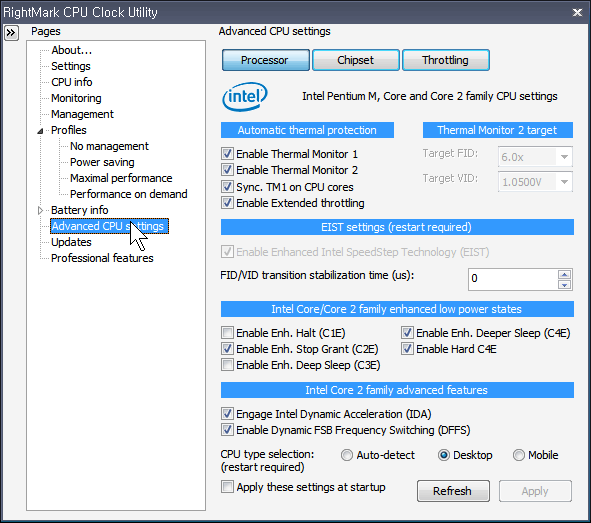Click the Thermal Monitor 2 target header
The height and width of the screenshot is (523, 591).
(498, 130)
